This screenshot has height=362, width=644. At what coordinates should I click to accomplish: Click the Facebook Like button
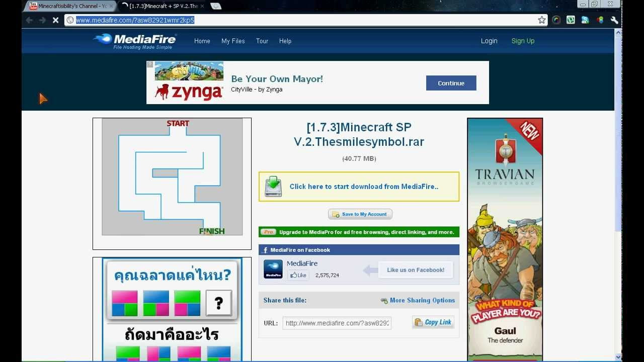coord(298,275)
